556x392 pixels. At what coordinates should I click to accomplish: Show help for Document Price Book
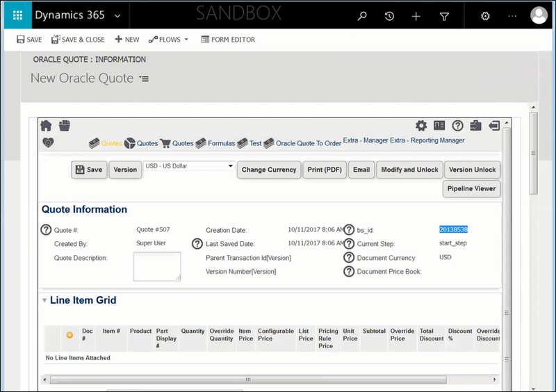pyautogui.click(x=349, y=271)
